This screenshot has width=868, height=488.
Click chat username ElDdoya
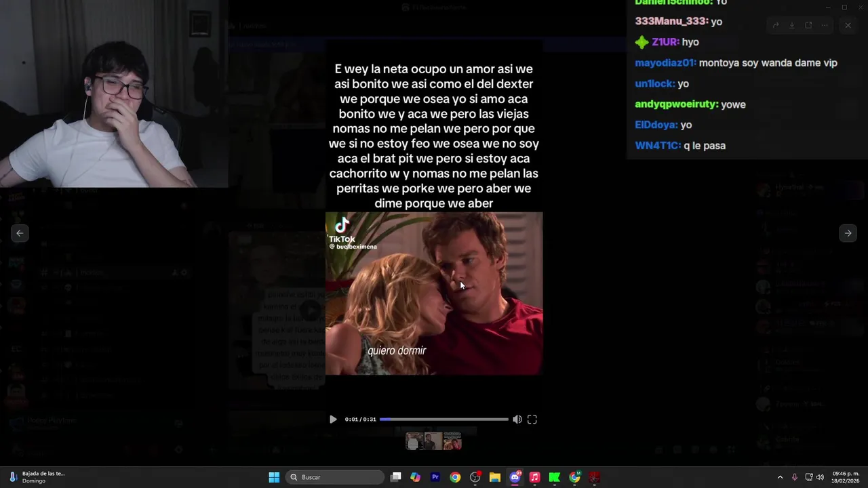pos(656,125)
